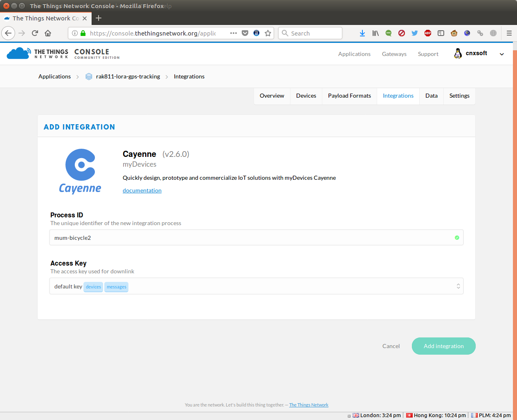Expand the cnxsoft account dropdown

click(502, 54)
